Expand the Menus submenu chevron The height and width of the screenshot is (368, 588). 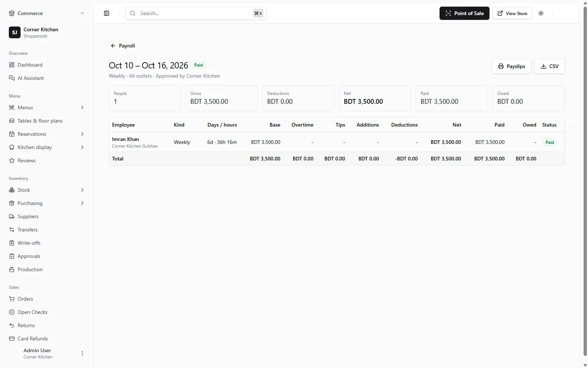82,107
